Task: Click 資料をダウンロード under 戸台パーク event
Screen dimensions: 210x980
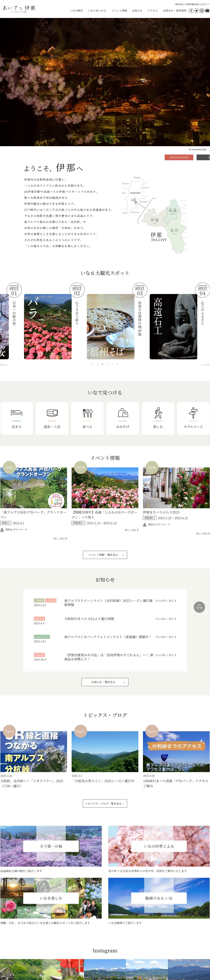Action: (16, 530)
